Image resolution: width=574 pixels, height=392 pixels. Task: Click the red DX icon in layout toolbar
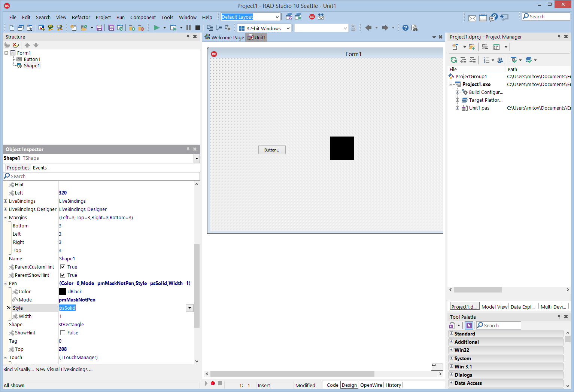312,16
